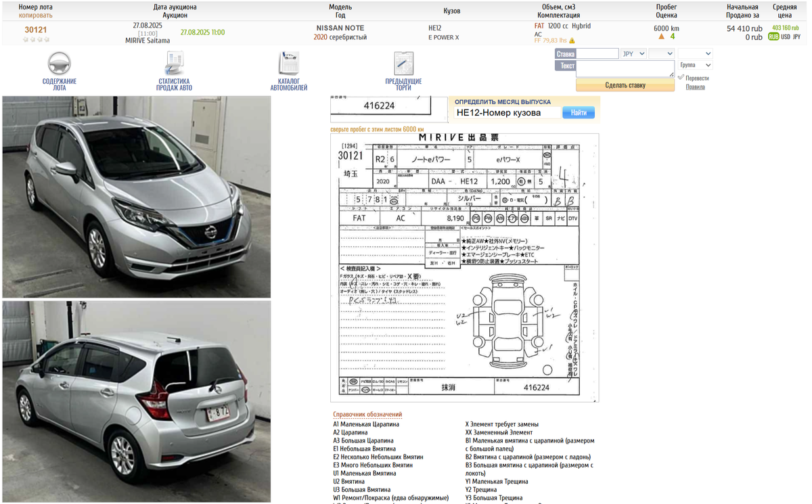This screenshot has width=812, height=504.
Task: Click the Средняя цена column header
Action: (x=785, y=11)
